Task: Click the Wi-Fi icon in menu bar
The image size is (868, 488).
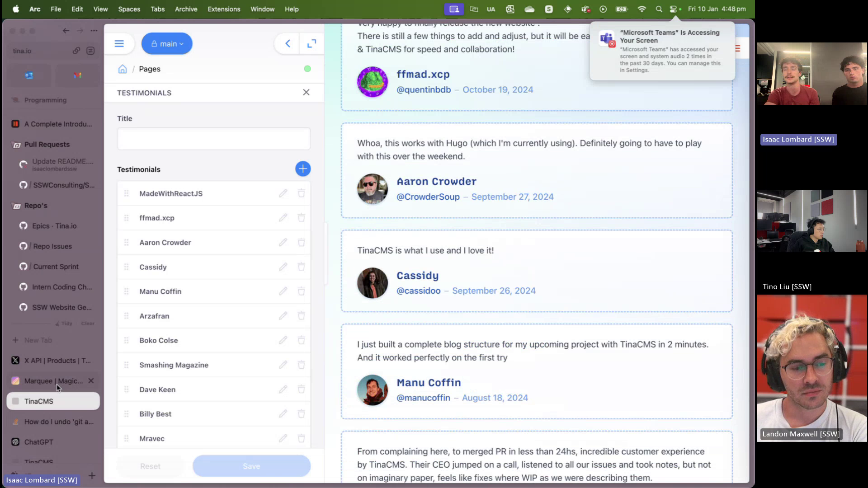Action: [642, 9]
